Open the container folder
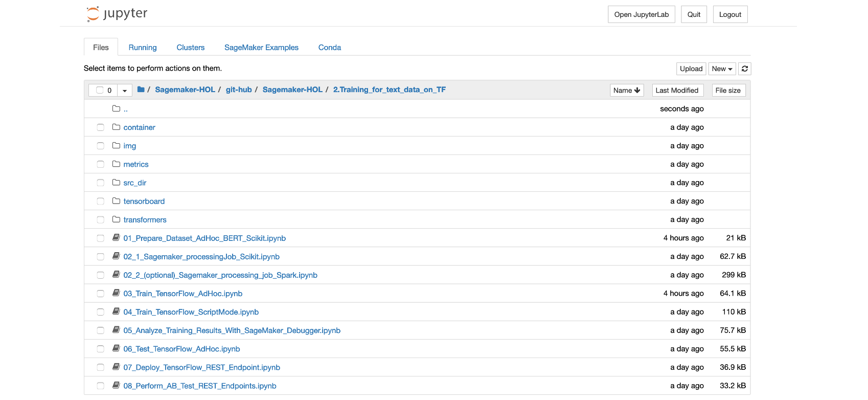The image size is (868, 400). [139, 127]
